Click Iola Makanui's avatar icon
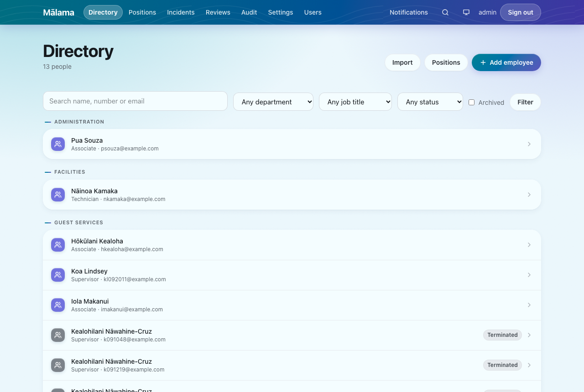 point(58,305)
